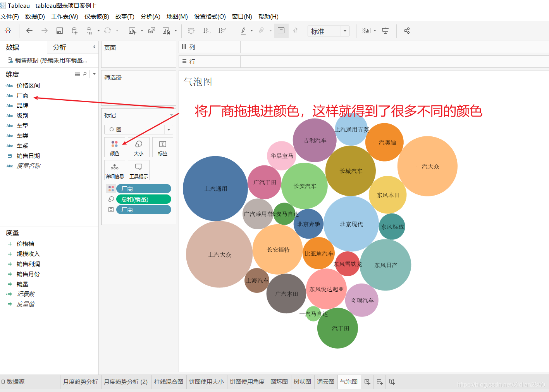Select the 销售日期 dimension field
The height and width of the screenshot is (392, 549).
28,156
